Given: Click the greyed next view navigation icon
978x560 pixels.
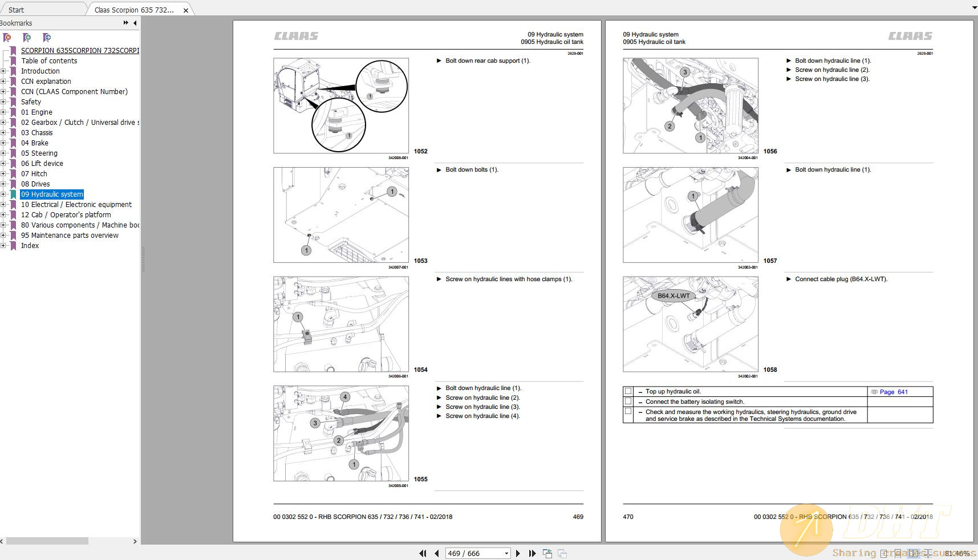Looking at the screenshot, I should coord(562,553).
